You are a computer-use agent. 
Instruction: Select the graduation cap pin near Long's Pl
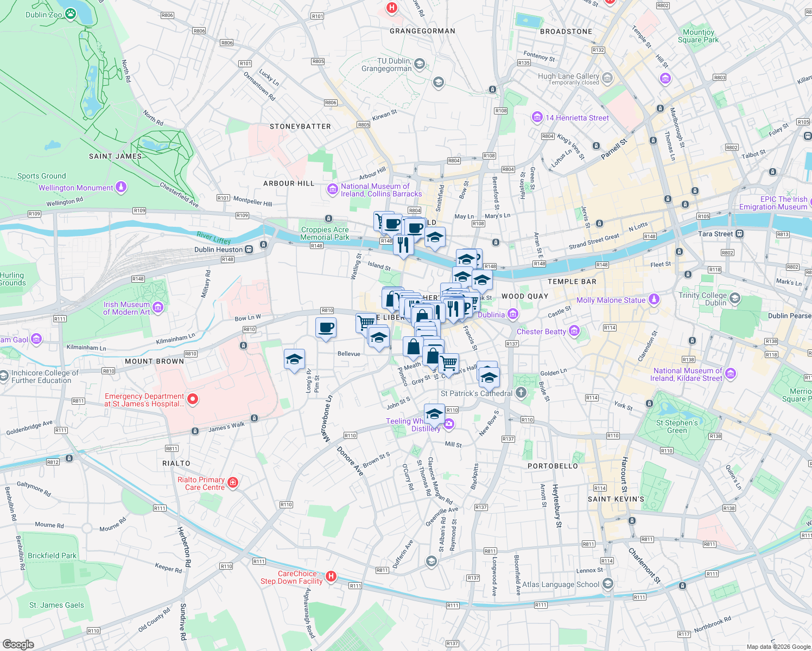point(294,360)
